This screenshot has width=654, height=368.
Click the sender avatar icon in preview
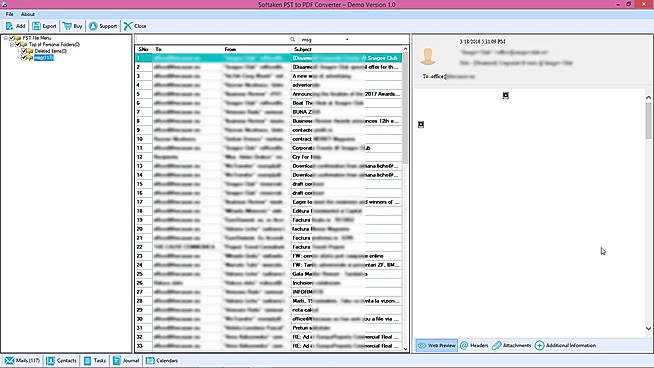[x=428, y=56]
